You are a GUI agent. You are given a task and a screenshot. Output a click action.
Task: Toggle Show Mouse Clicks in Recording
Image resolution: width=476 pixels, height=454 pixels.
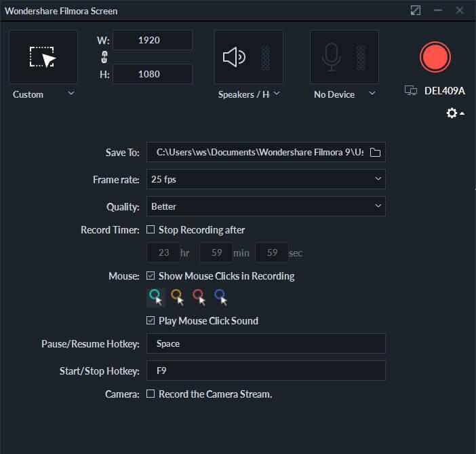[151, 276]
